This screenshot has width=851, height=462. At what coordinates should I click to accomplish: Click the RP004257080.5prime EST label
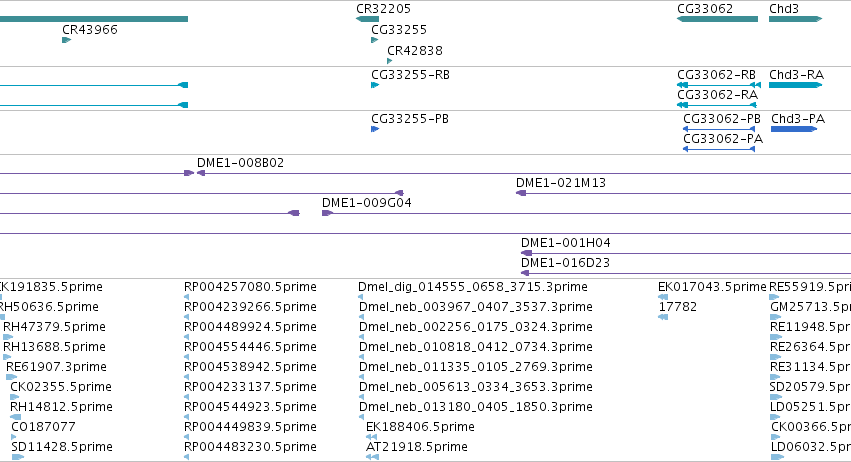click(250, 287)
